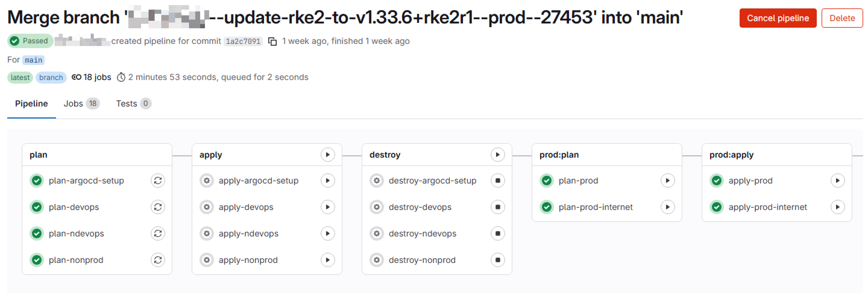Open the main branch link
The height and width of the screenshot is (293, 868).
click(x=33, y=60)
